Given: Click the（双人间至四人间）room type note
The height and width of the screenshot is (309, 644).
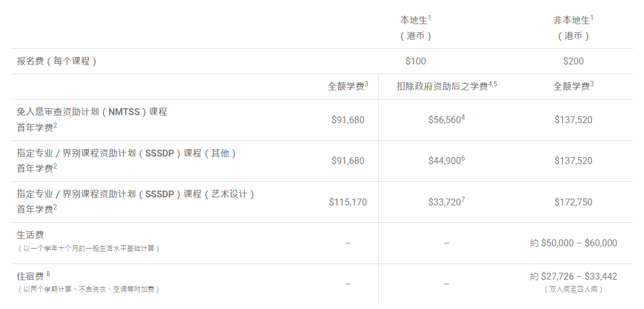Looking at the screenshot, I should [x=573, y=289].
